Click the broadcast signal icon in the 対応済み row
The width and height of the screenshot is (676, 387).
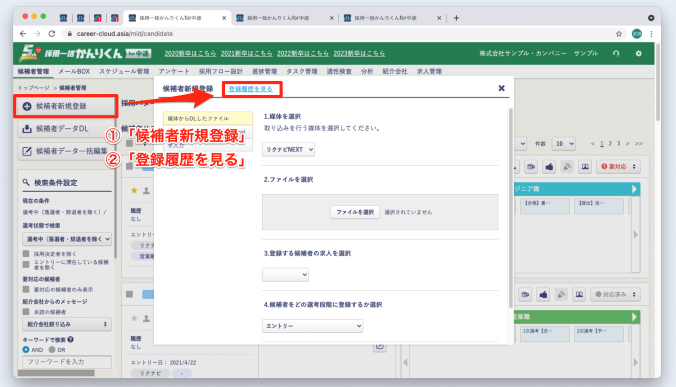tap(561, 294)
